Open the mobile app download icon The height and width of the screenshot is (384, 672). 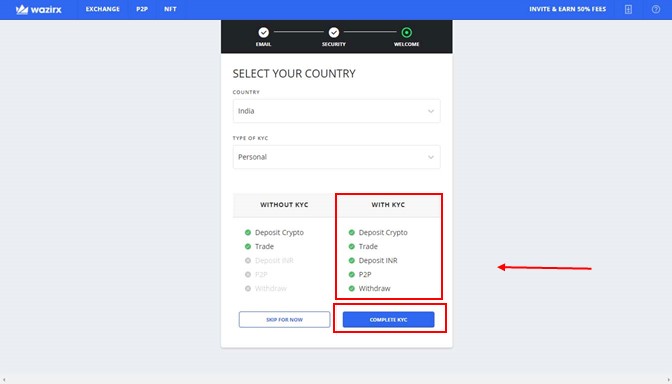tap(628, 9)
